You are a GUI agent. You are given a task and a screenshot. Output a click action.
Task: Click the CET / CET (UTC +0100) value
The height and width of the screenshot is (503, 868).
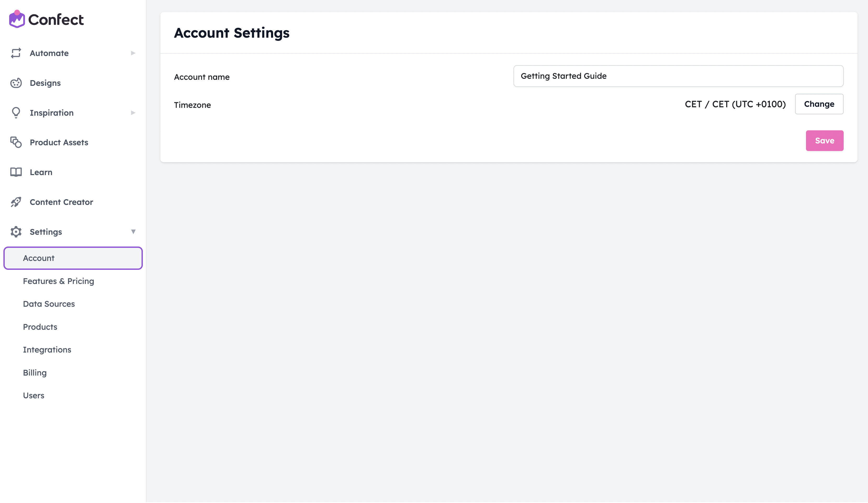735,104
